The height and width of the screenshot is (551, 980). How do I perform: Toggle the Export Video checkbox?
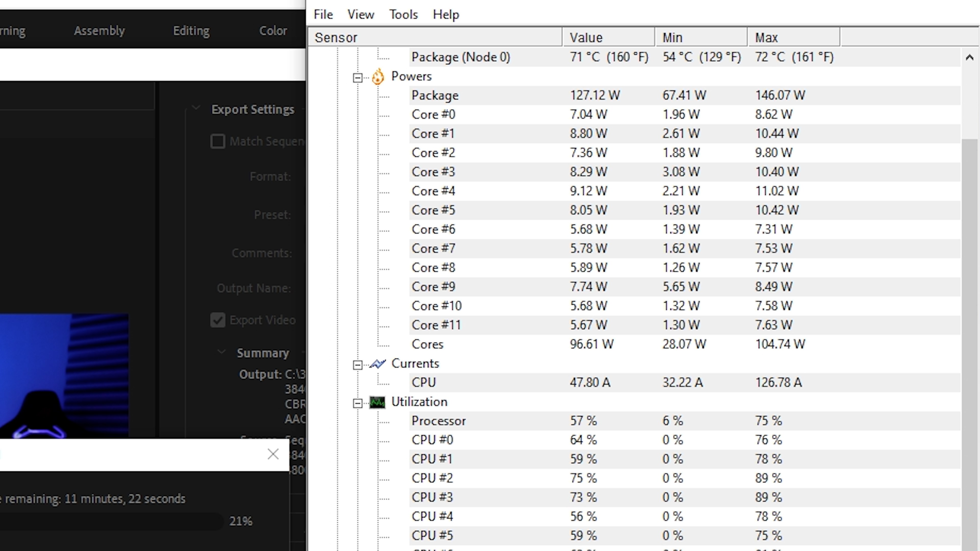point(218,320)
